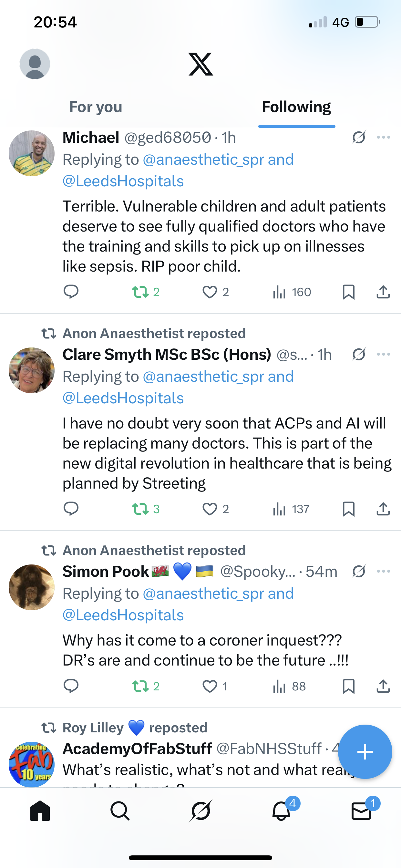Open more options on Simon Pook's post
Viewport: 401px width, 868px height.
(384, 571)
